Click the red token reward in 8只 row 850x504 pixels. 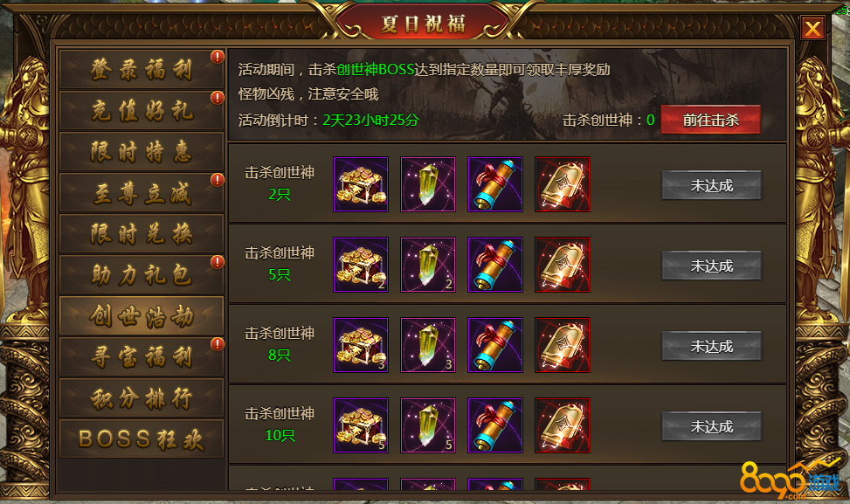(562, 345)
